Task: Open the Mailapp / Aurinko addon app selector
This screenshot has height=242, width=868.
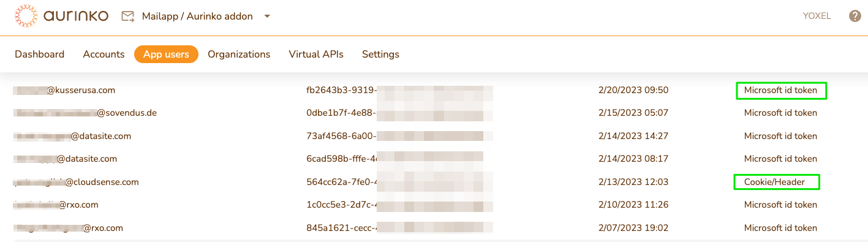Action: point(197,17)
